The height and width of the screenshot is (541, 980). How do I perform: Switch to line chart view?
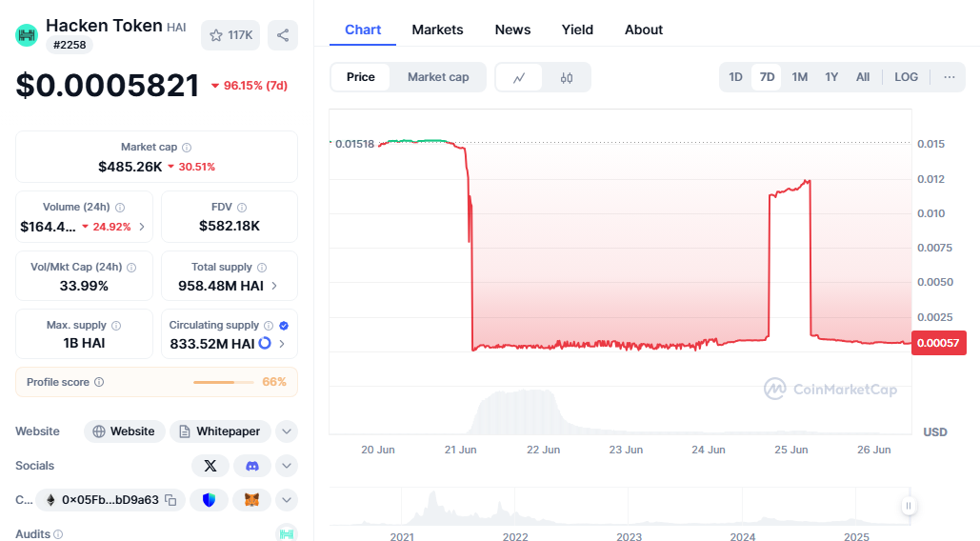(x=519, y=77)
